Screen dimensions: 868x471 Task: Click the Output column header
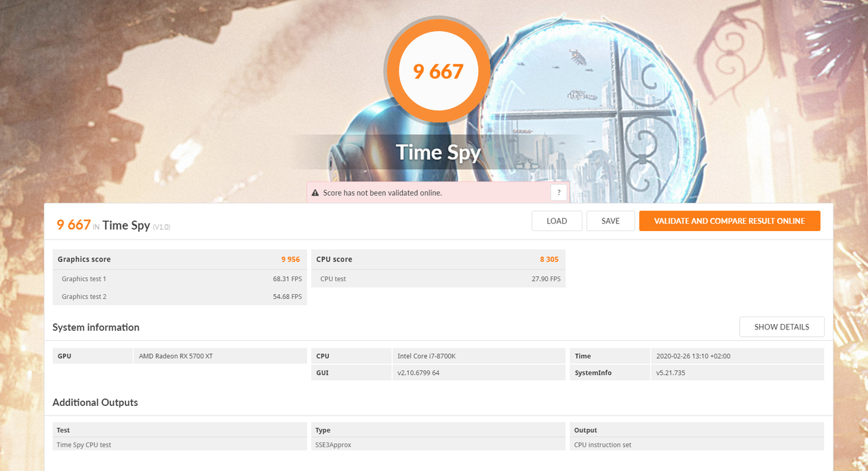(697, 430)
